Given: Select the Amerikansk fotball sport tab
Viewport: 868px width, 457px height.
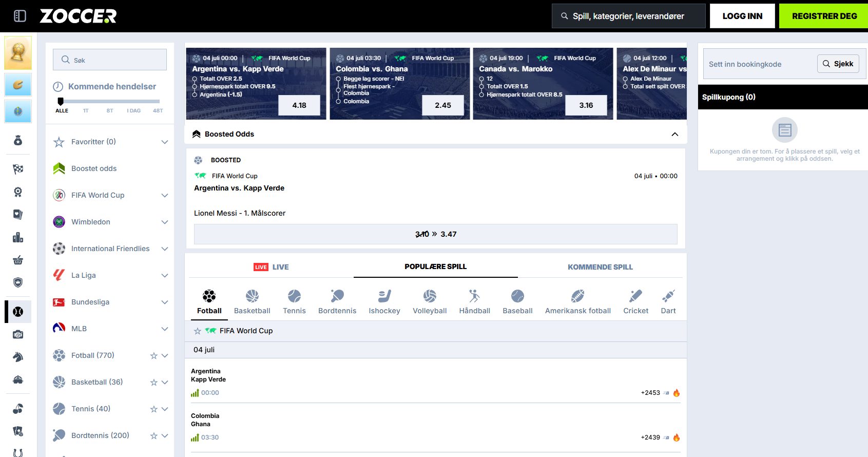Looking at the screenshot, I should 578,302.
